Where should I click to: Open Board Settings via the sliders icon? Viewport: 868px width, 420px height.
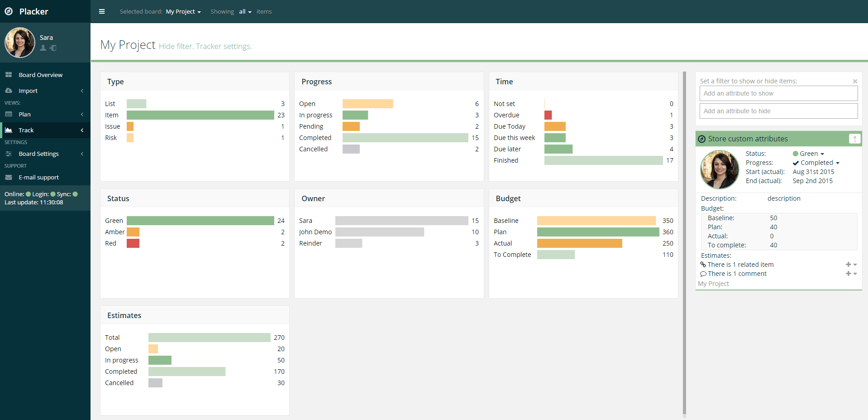[10, 154]
